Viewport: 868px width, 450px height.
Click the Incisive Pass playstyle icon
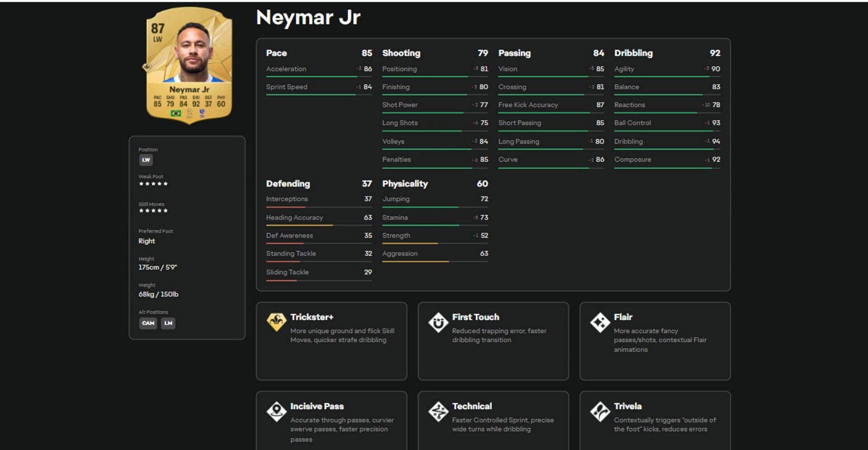[276, 412]
